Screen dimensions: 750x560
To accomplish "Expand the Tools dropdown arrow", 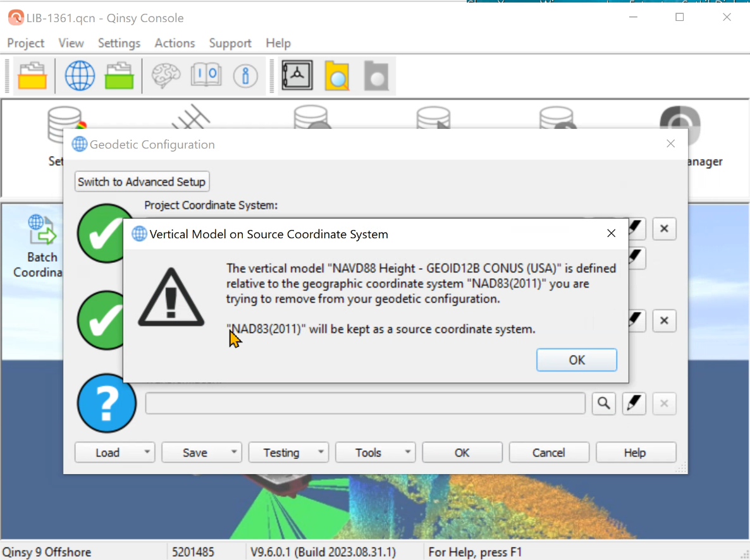I will tap(407, 452).
